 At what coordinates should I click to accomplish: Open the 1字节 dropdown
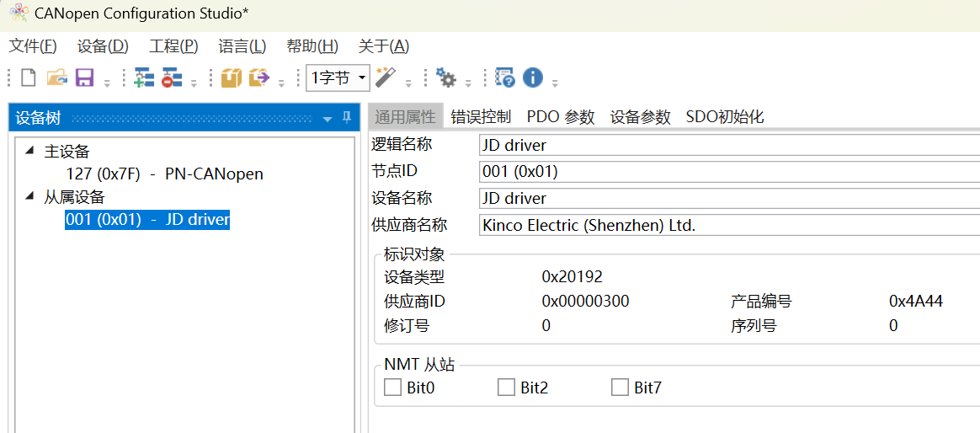click(361, 78)
